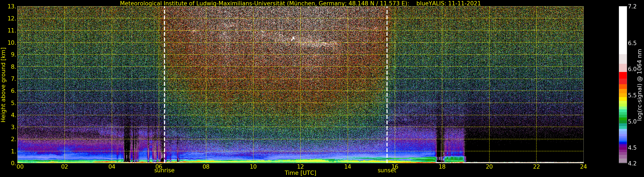Click the rainbow colorbar legend strip
644x177 pixels.
tap(623, 85)
